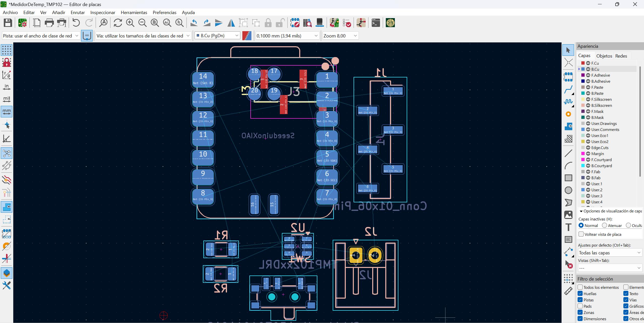Open the grid size 0,1000 mm dropdown
This screenshot has height=323, width=644.
pyautogui.click(x=287, y=36)
